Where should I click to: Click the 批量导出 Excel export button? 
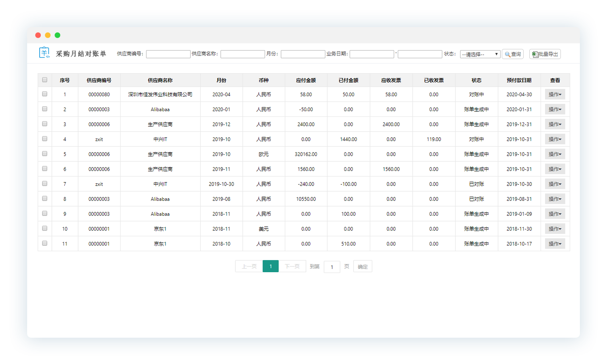tap(545, 54)
